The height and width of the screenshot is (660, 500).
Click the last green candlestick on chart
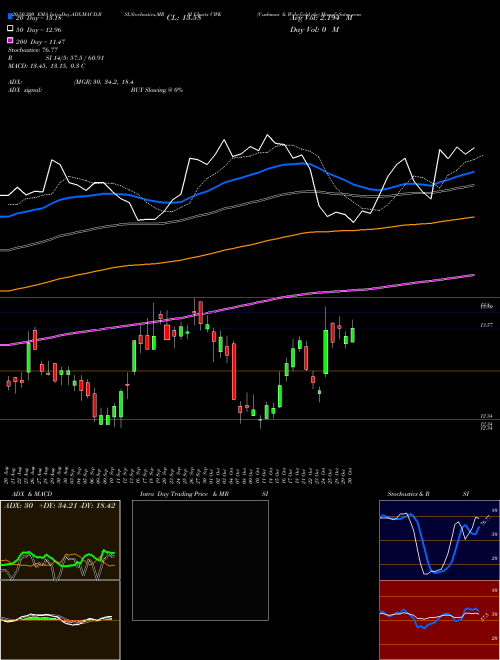click(x=353, y=333)
